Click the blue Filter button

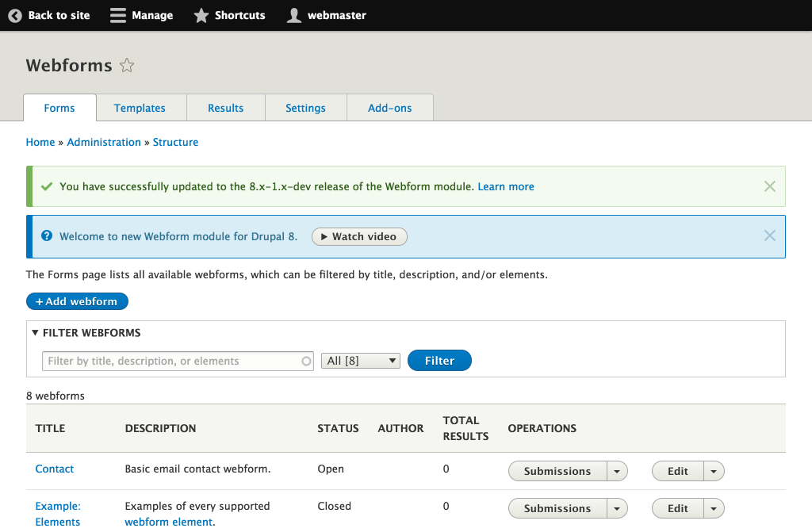tap(439, 361)
